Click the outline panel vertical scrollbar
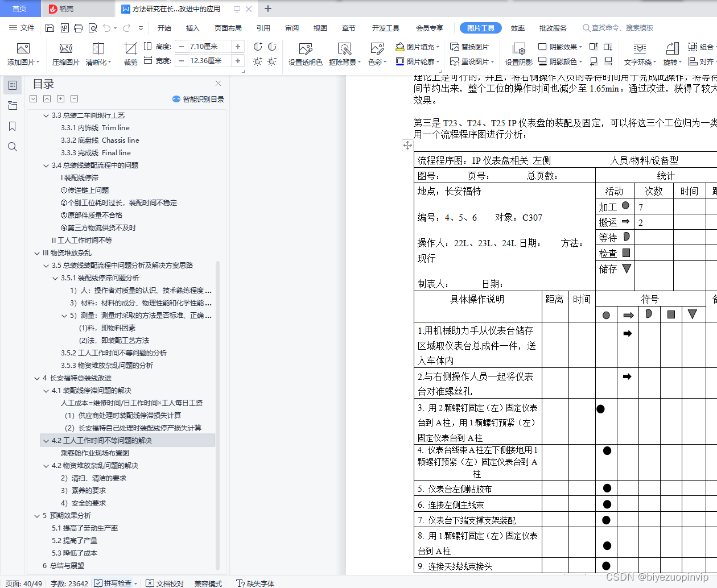717x588 pixels. [218, 415]
